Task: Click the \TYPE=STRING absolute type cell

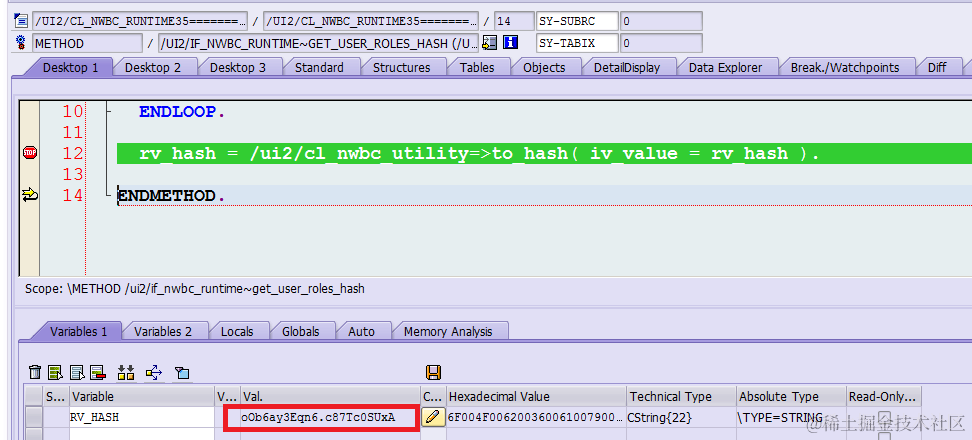Action: [x=791, y=417]
